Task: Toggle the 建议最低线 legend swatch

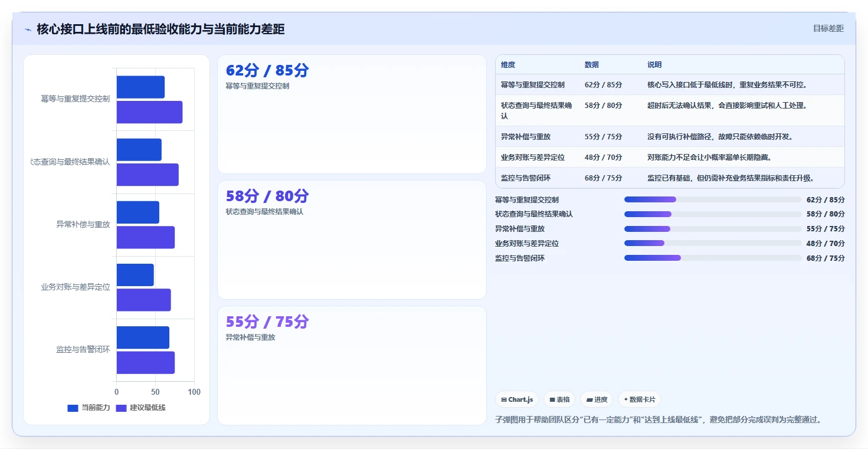Action: [x=122, y=408]
